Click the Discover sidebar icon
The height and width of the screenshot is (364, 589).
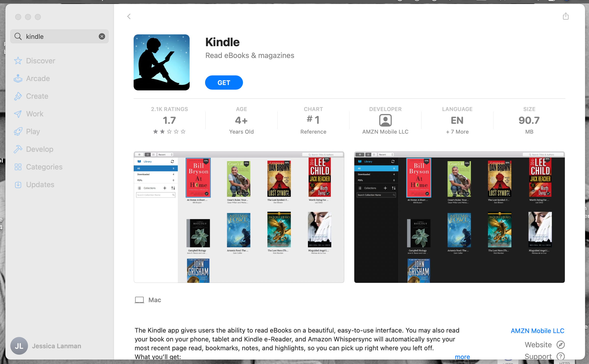coord(18,61)
